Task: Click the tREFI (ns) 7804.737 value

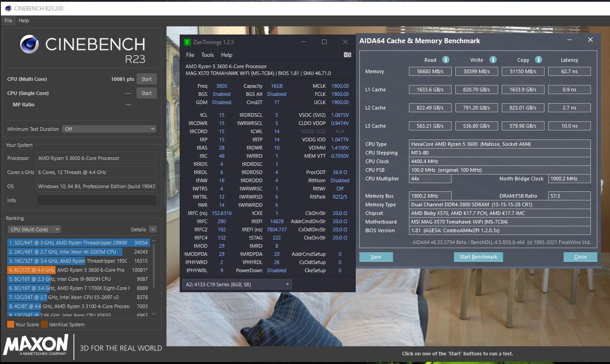Action: point(277,229)
